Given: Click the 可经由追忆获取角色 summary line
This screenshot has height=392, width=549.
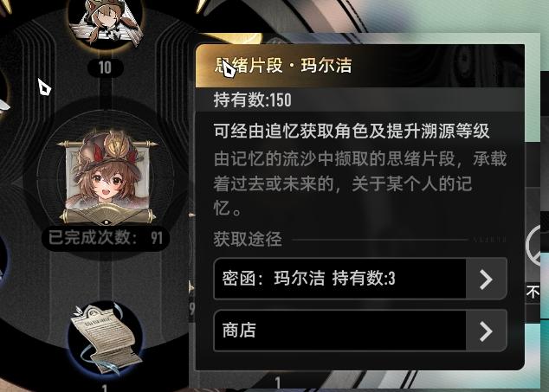Looking at the screenshot, I should [x=352, y=131].
